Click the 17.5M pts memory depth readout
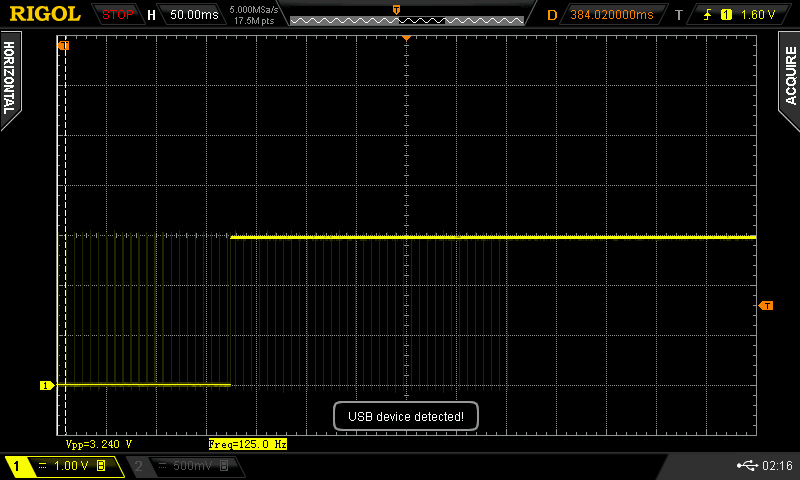 click(x=254, y=21)
